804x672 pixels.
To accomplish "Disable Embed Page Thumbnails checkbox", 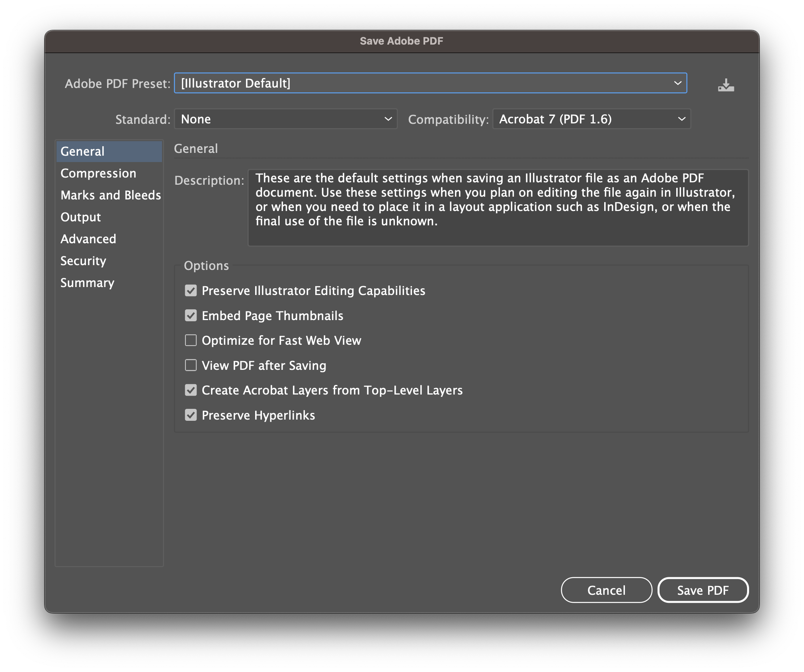I will [191, 316].
